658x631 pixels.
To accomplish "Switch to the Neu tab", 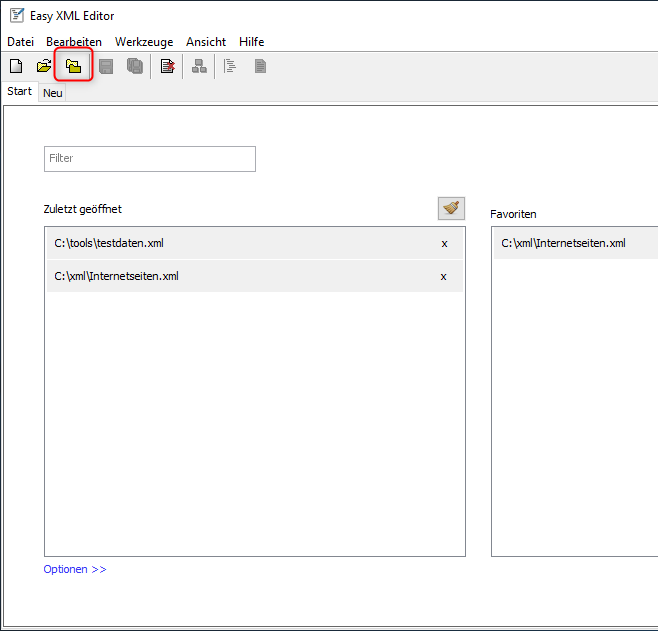I will click(52, 93).
